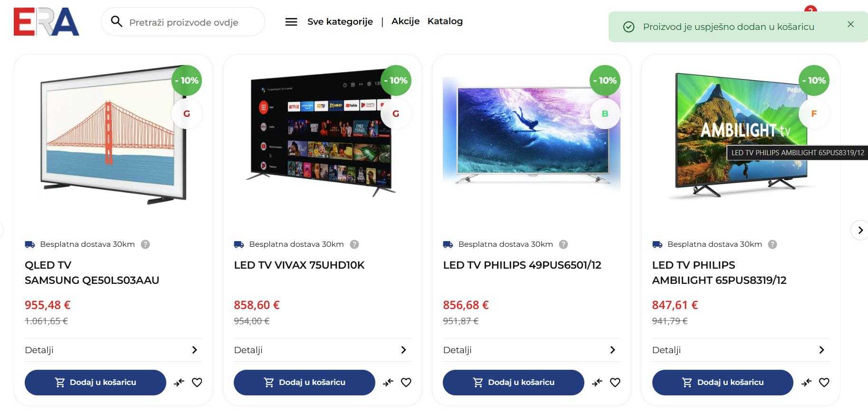Click the G energy label on Samsung TV

point(187,114)
